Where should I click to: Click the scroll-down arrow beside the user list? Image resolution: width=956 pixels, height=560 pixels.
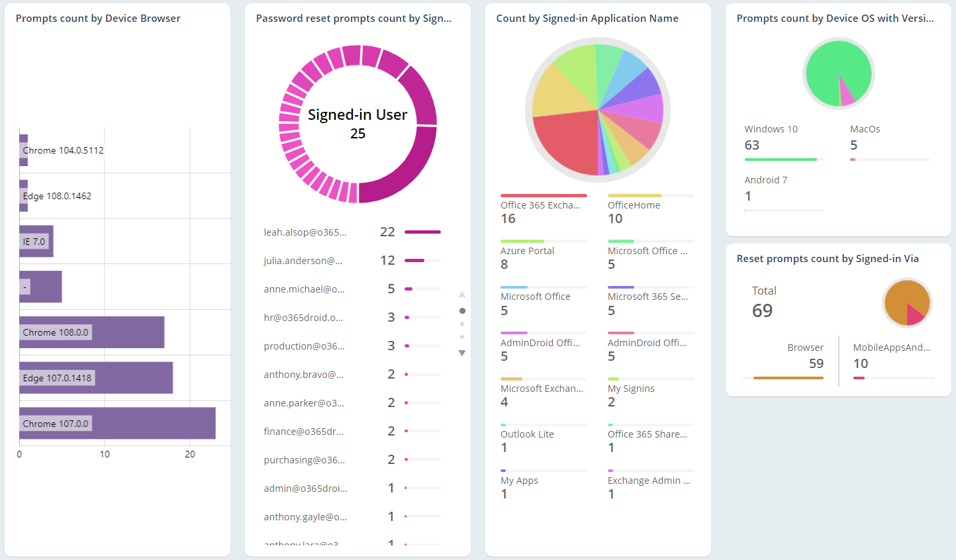point(462,353)
